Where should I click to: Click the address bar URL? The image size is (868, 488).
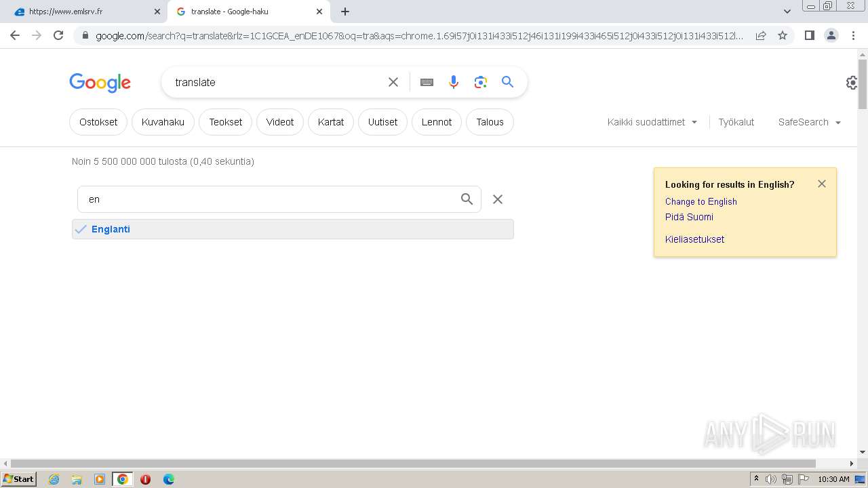pos(419,35)
